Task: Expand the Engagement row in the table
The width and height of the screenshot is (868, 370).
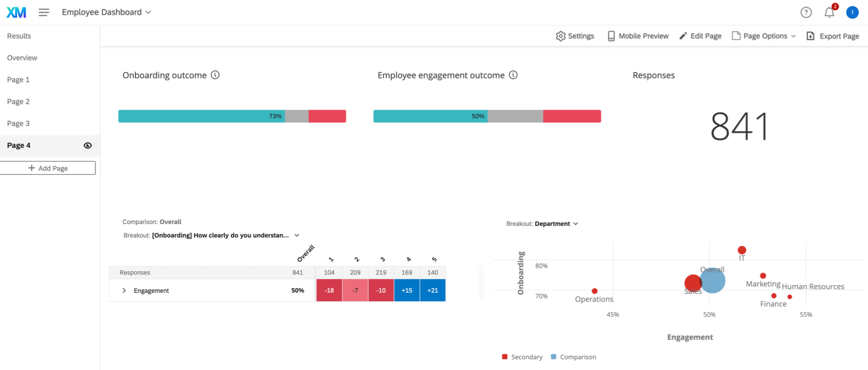Action: (124, 290)
